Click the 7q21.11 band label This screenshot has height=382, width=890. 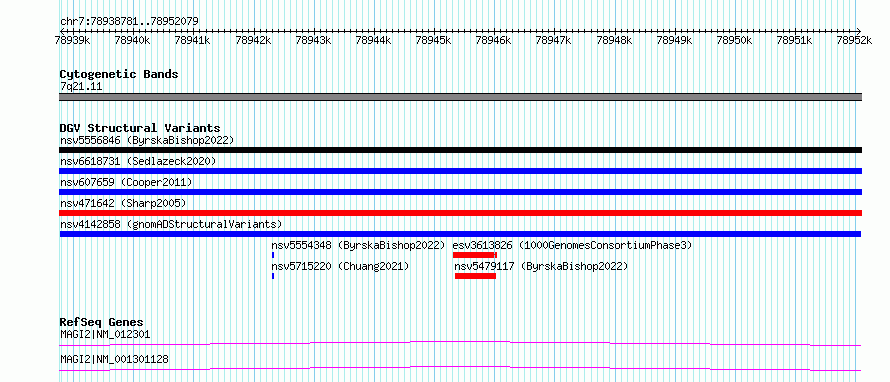(81, 87)
